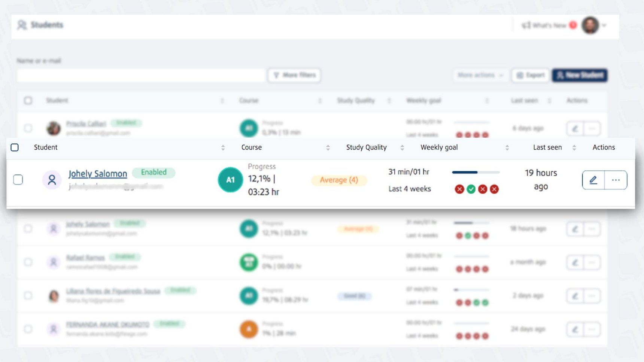Sort by Course column arrows
The image size is (644, 362).
click(x=328, y=147)
